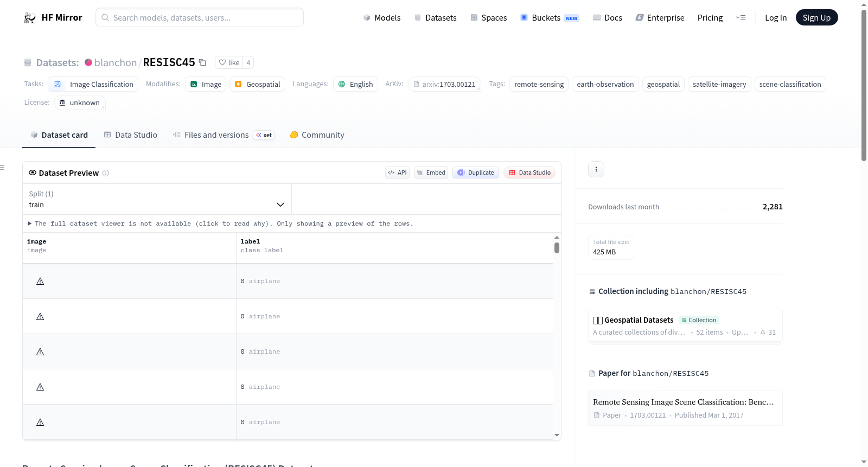Click the HF Mirror logo icon
Image resolution: width=868 pixels, height=467 pixels.
point(30,18)
